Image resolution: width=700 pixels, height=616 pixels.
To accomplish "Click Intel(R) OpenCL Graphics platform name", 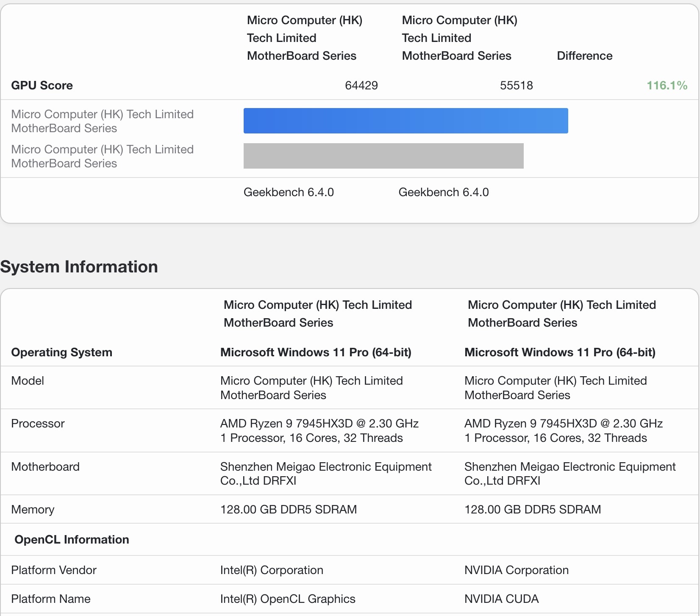I will (x=288, y=599).
